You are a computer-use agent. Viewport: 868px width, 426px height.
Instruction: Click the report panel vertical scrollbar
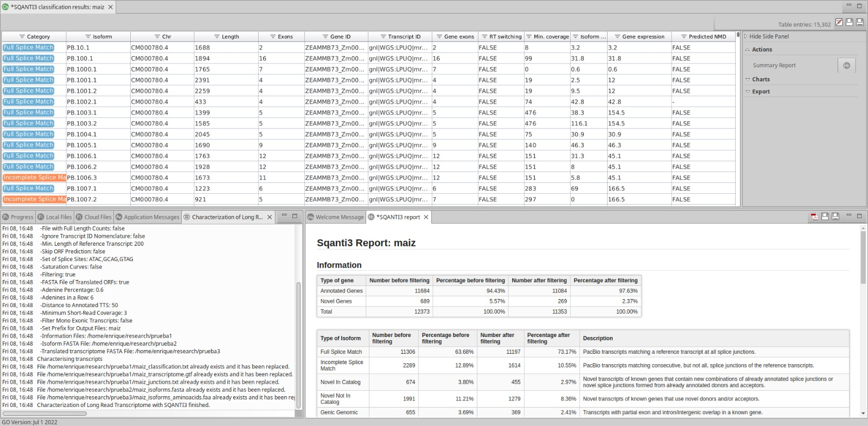tap(863, 258)
